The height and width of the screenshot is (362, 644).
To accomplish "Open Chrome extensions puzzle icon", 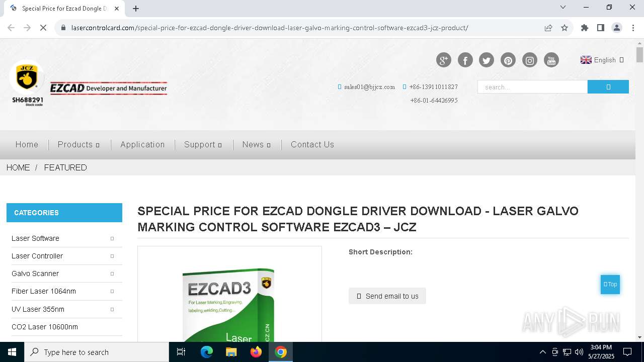I will pos(584,28).
